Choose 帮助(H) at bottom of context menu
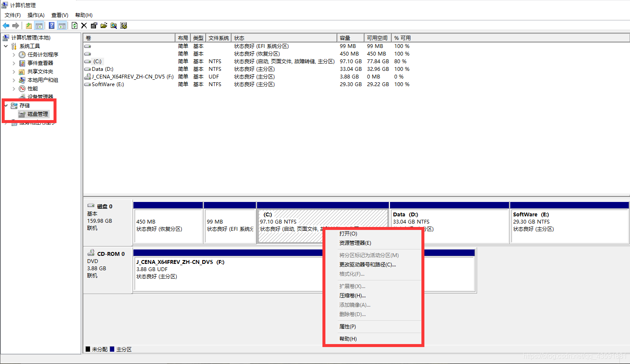 [348, 339]
